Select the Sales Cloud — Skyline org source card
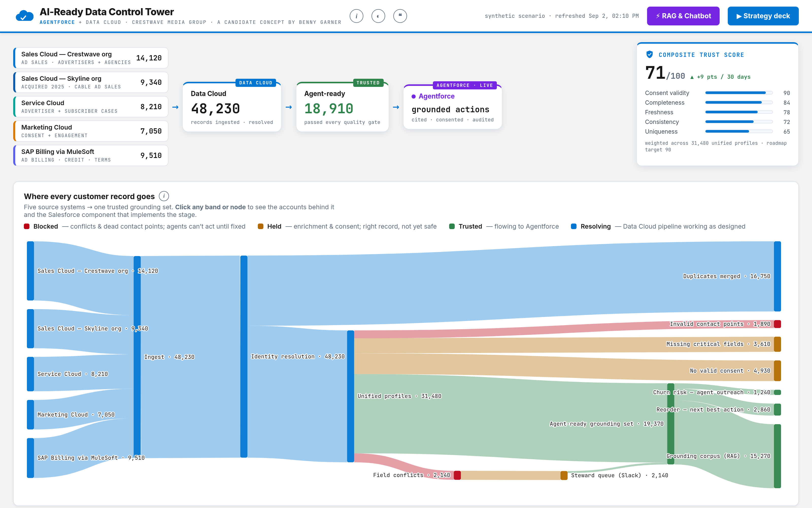This screenshot has height=508, width=812. pos(91,82)
